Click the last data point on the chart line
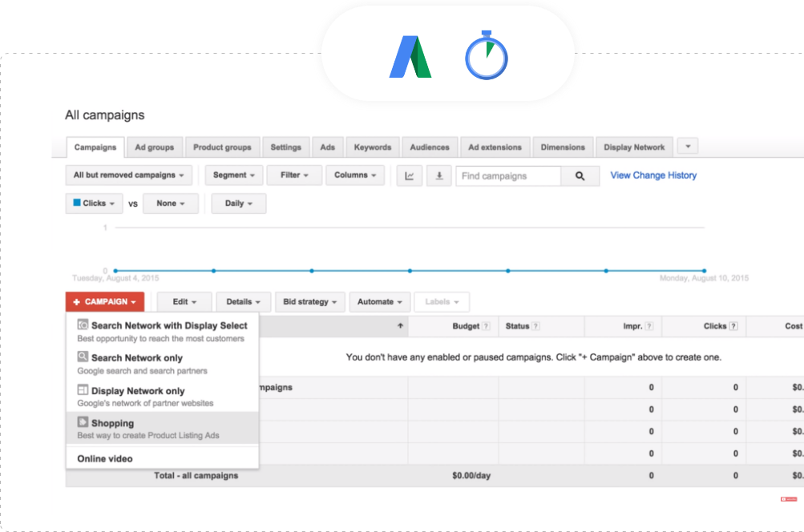 coord(704,271)
